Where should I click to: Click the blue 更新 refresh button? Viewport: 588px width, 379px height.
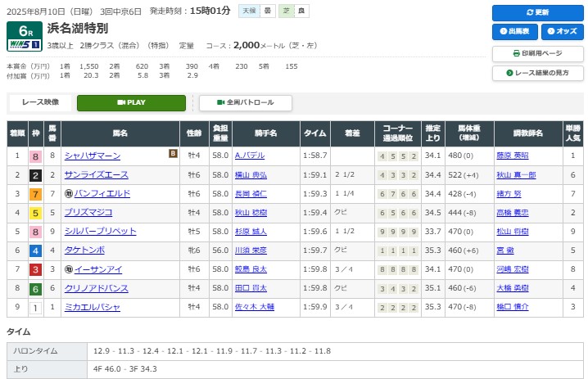[537, 13]
